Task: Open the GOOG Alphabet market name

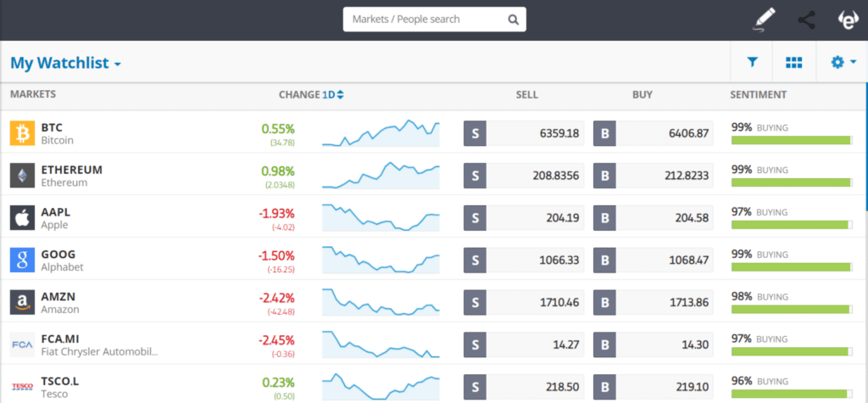Action: point(62,260)
